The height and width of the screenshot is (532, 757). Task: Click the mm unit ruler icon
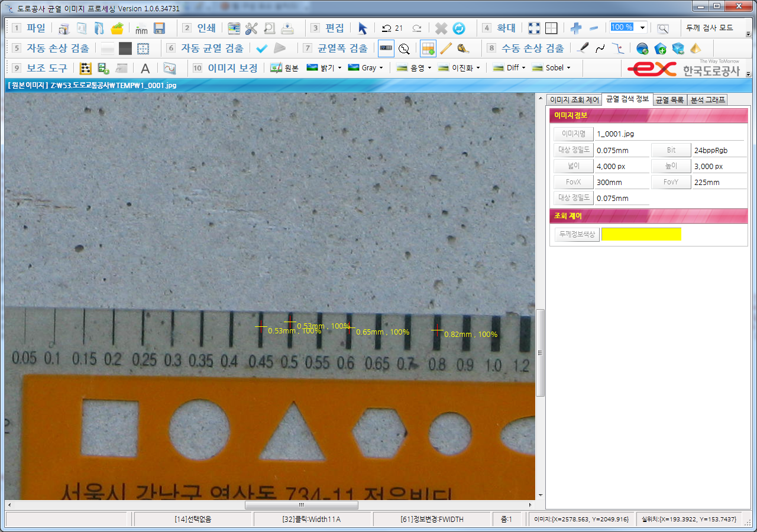141,28
